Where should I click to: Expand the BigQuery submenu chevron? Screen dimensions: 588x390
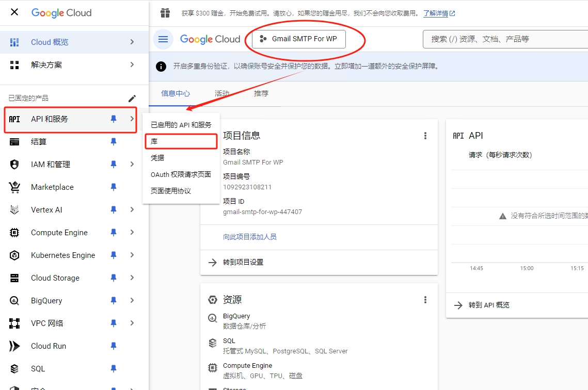[x=132, y=300]
